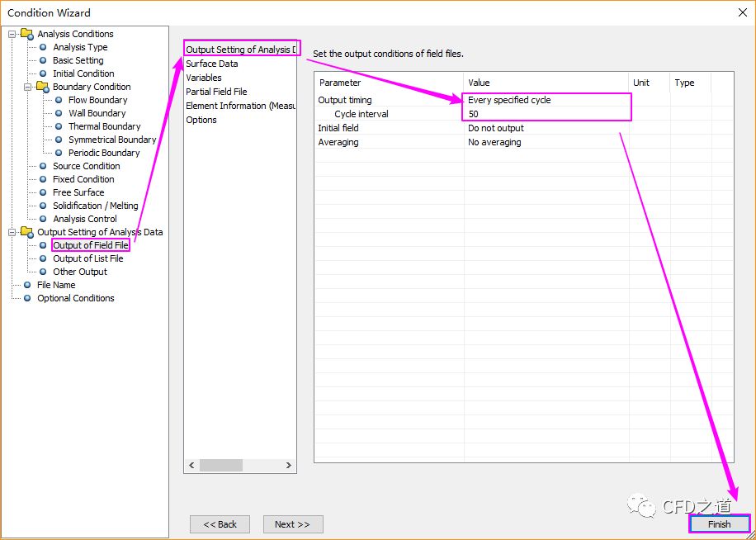This screenshot has width=756, height=540.
Task: Click the bullet icon beside Free Surface
Action: click(x=43, y=192)
